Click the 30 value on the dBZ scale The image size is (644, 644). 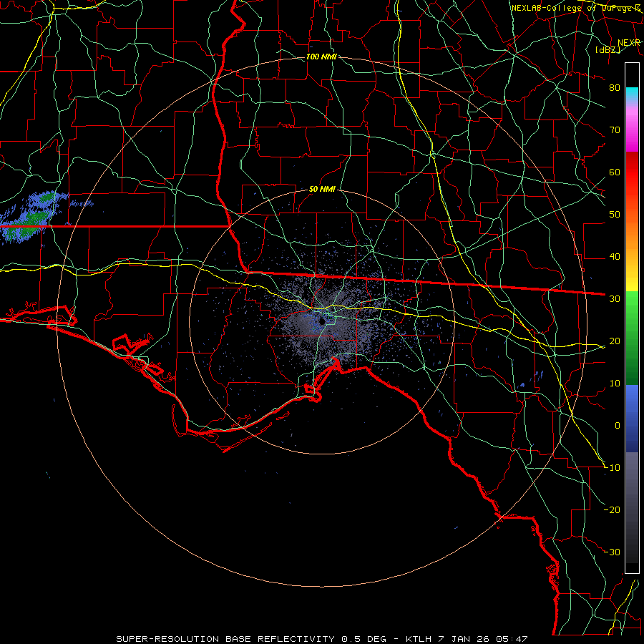point(615,298)
